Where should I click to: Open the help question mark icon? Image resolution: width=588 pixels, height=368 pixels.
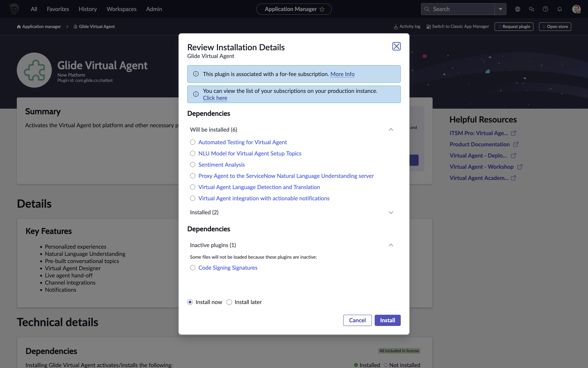tap(545, 9)
